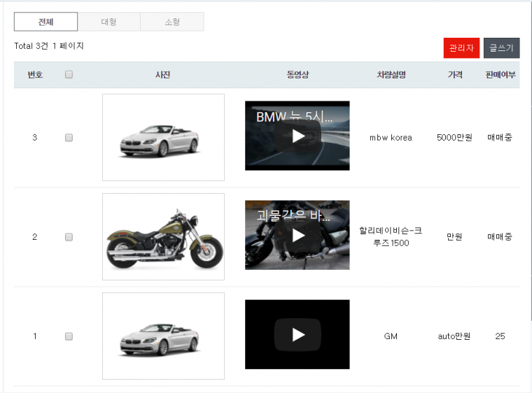Image resolution: width=532 pixels, height=393 pixels.
Task: Click the 가격 column header
Action: [455, 75]
